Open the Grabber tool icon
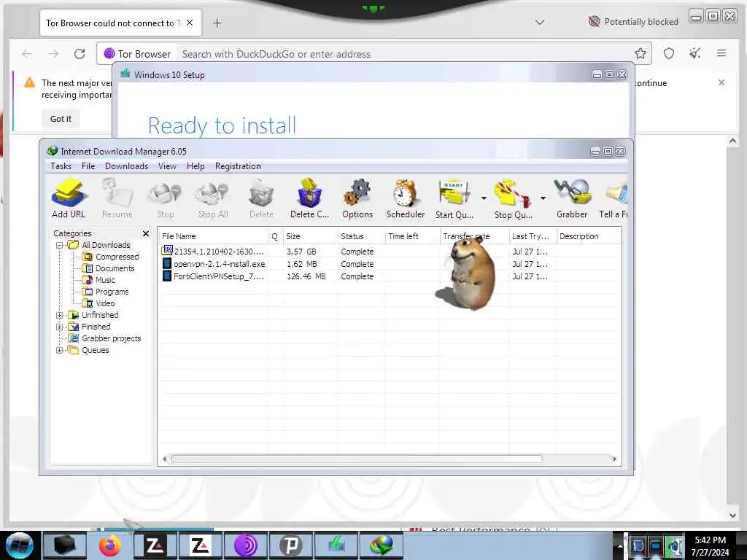Screen dimensions: 747x560 [x=572, y=198]
